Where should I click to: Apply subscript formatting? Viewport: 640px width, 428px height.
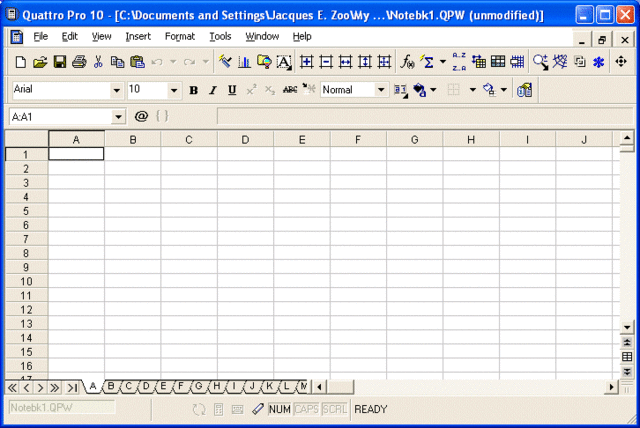[x=270, y=90]
